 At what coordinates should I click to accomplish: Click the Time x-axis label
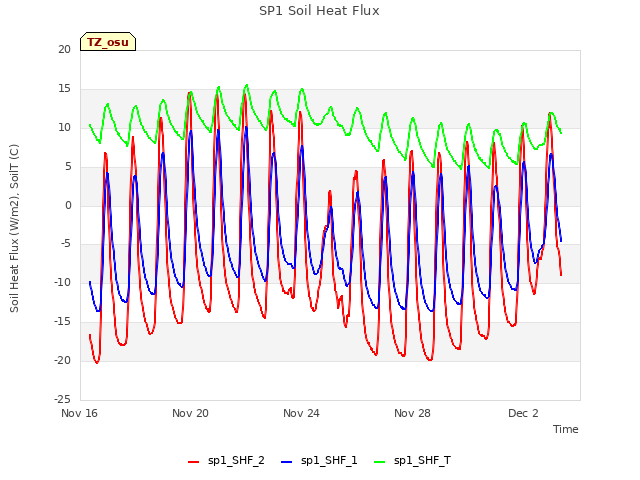coord(565,429)
